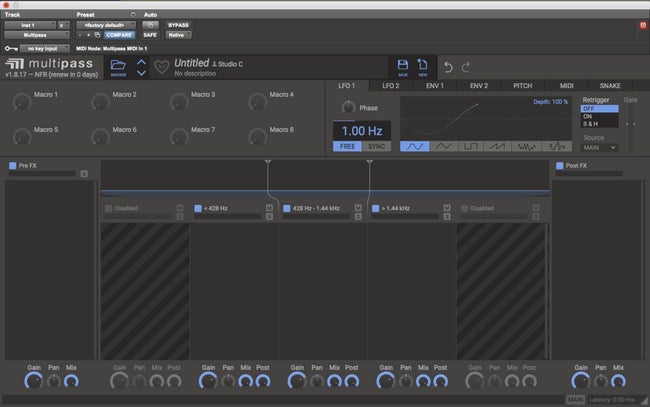
Task: Switch to the MIDI tab
Action: point(567,86)
